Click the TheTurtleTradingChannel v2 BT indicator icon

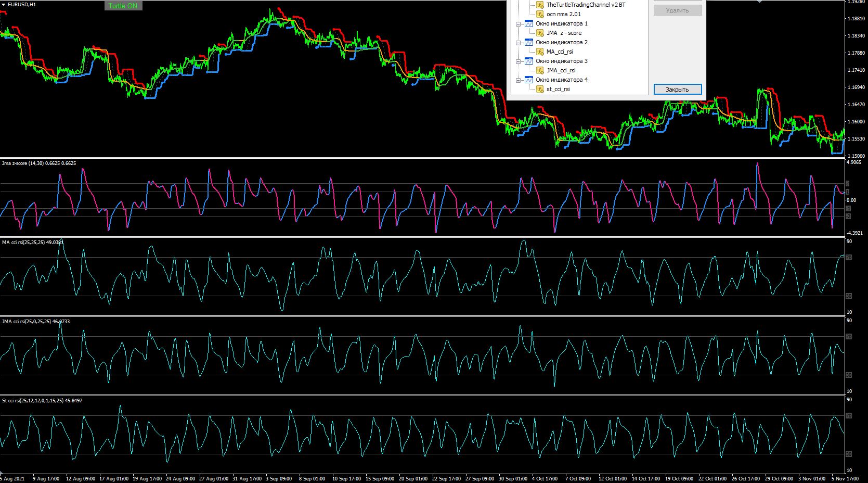pos(540,5)
